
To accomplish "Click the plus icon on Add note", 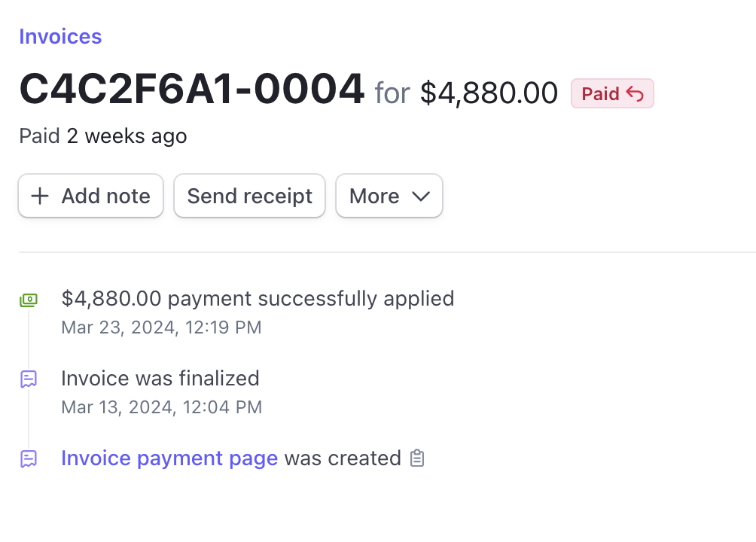I will point(39,196).
